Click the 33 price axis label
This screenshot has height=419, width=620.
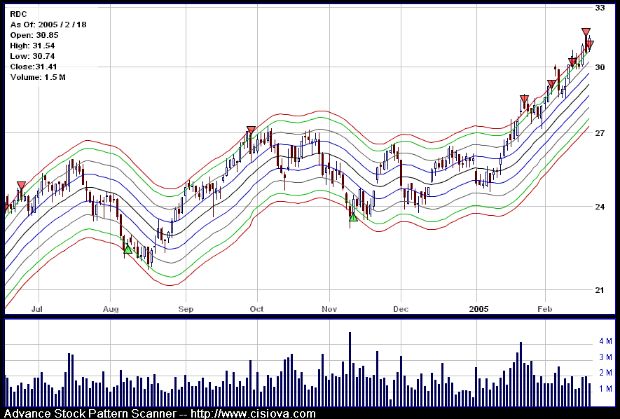[x=600, y=8]
